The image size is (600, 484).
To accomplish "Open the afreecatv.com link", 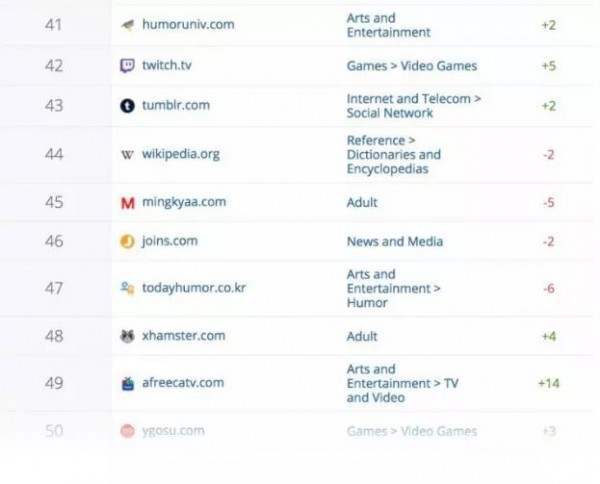I will click(183, 383).
